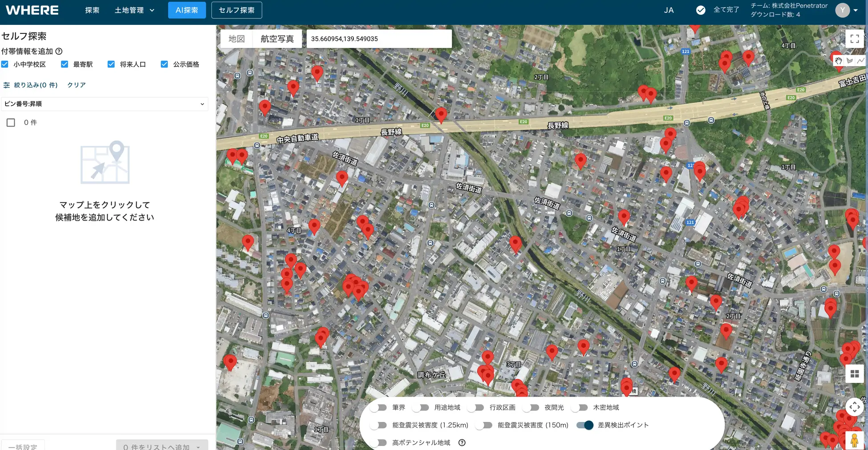The height and width of the screenshot is (450, 868).
Task: Open the user avatar account dropdown
Action: (x=846, y=10)
